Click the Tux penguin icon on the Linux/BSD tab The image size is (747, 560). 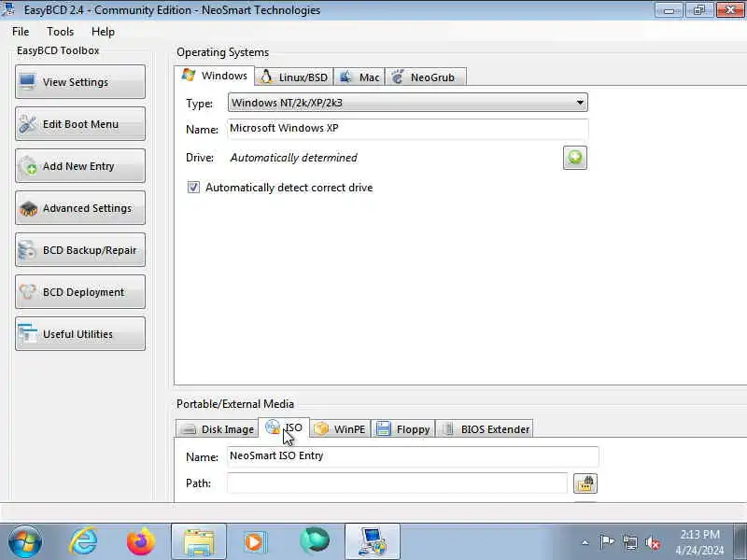[x=266, y=77]
